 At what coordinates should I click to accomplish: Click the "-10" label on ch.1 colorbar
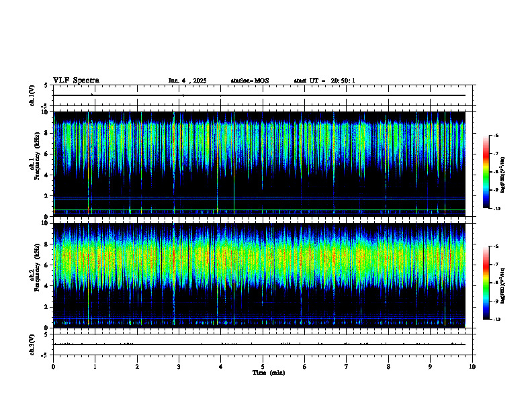pos(496,209)
